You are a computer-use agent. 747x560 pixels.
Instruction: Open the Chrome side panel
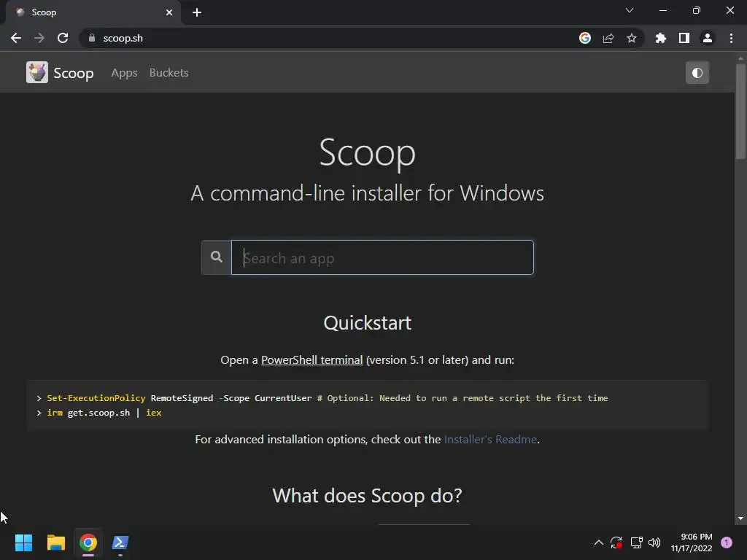click(684, 38)
